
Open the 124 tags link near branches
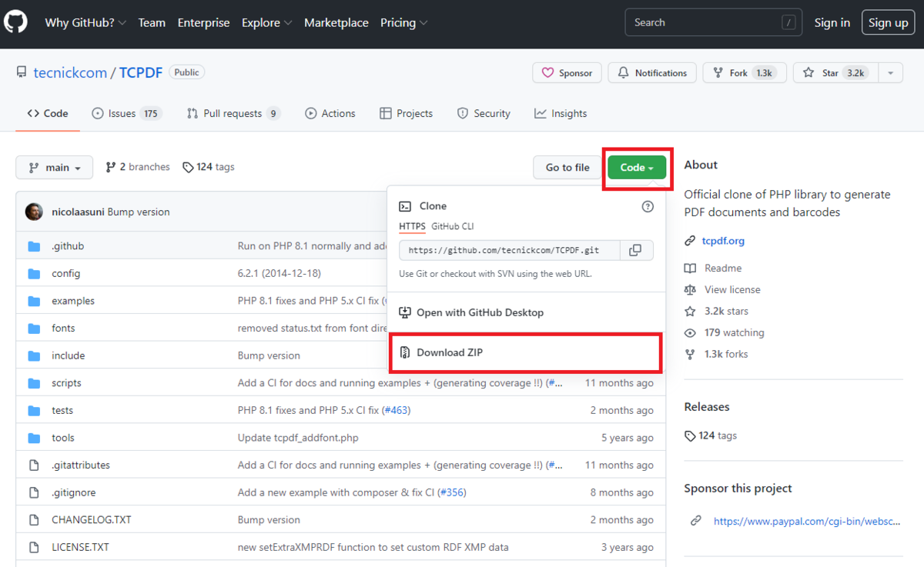click(x=209, y=167)
